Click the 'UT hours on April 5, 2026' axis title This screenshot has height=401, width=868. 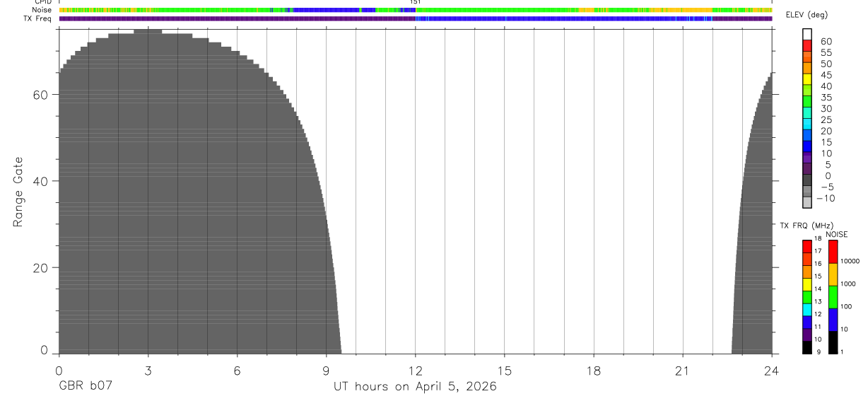pyautogui.click(x=415, y=387)
